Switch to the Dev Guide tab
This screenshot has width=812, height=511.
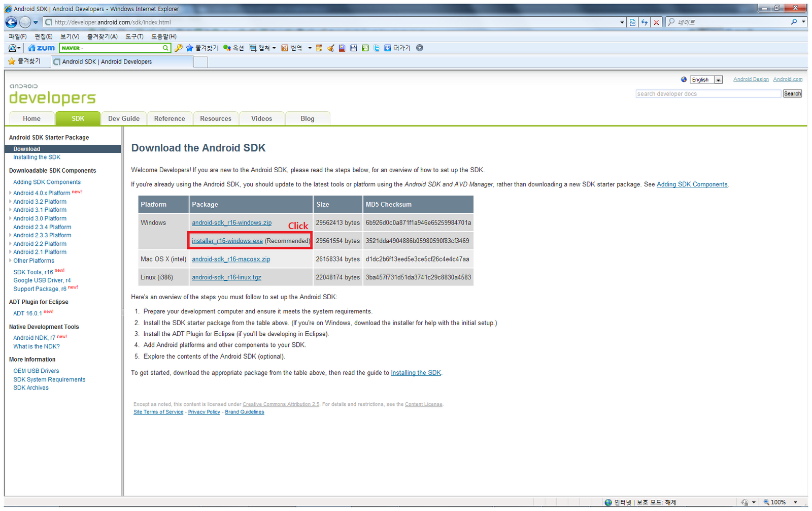(124, 118)
